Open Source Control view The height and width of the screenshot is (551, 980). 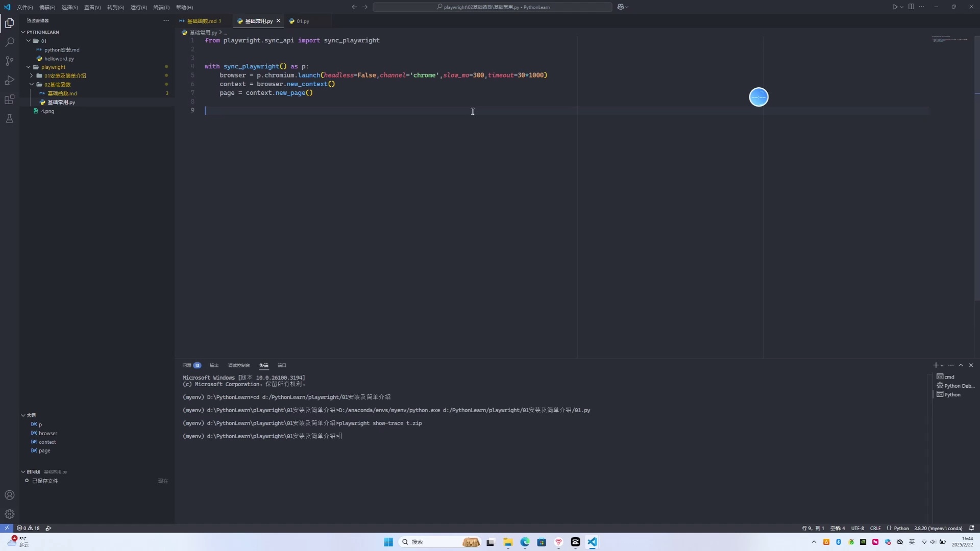(x=9, y=61)
